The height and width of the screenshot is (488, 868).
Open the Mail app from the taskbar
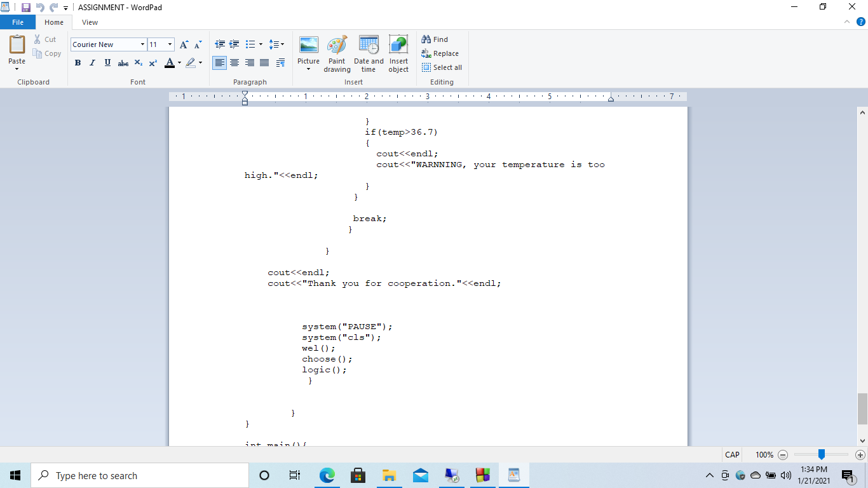tap(420, 475)
